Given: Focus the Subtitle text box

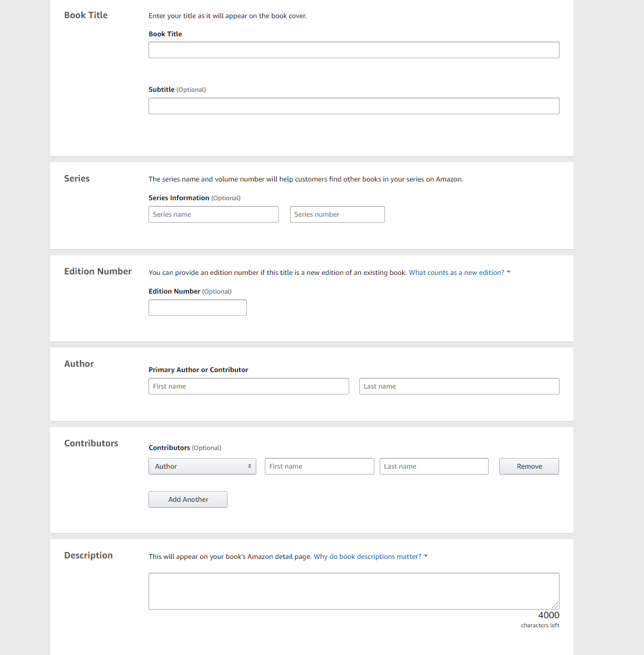Looking at the screenshot, I should pos(354,106).
